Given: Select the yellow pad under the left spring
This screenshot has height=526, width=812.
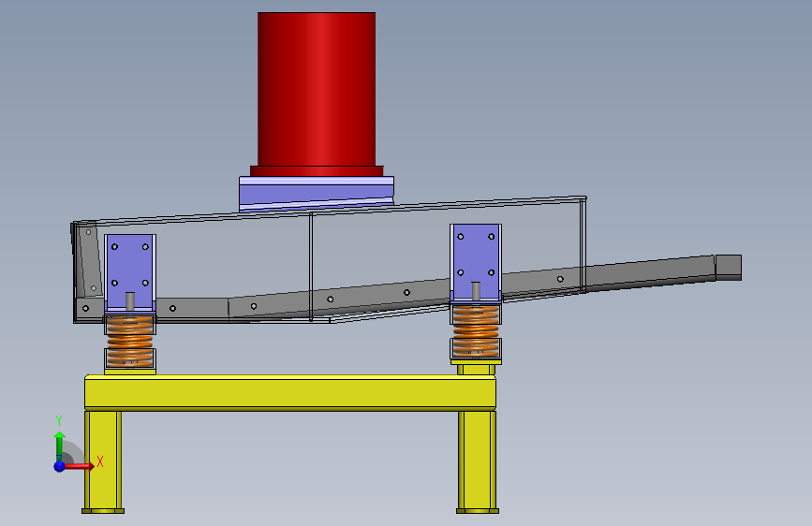Looking at the screenshot, I should [x=130, y=372].
